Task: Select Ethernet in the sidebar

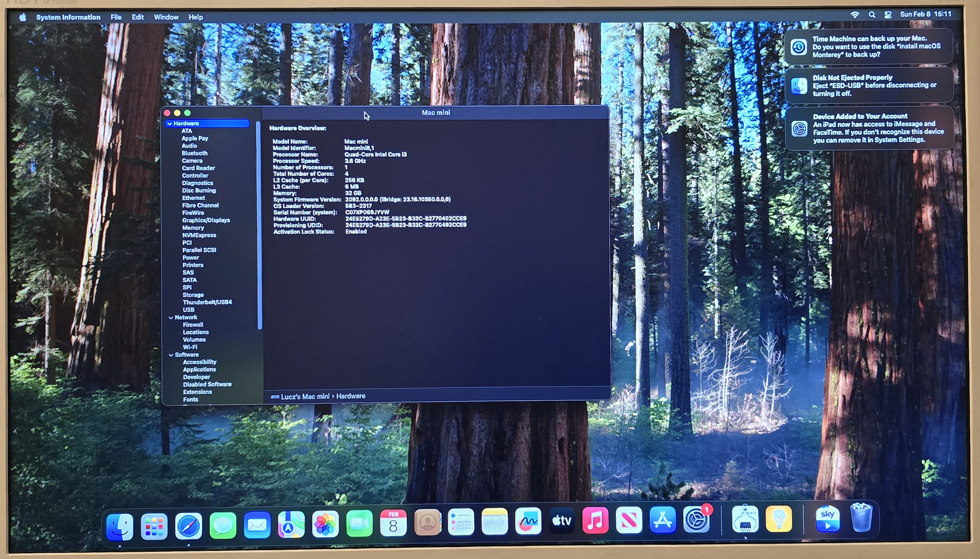Action: tap(193, 198)
